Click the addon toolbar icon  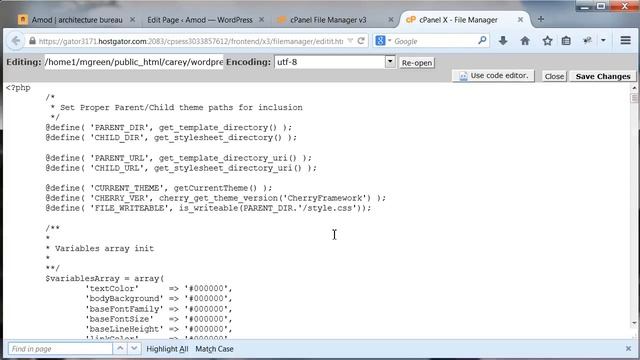click(x=587, y=40)
